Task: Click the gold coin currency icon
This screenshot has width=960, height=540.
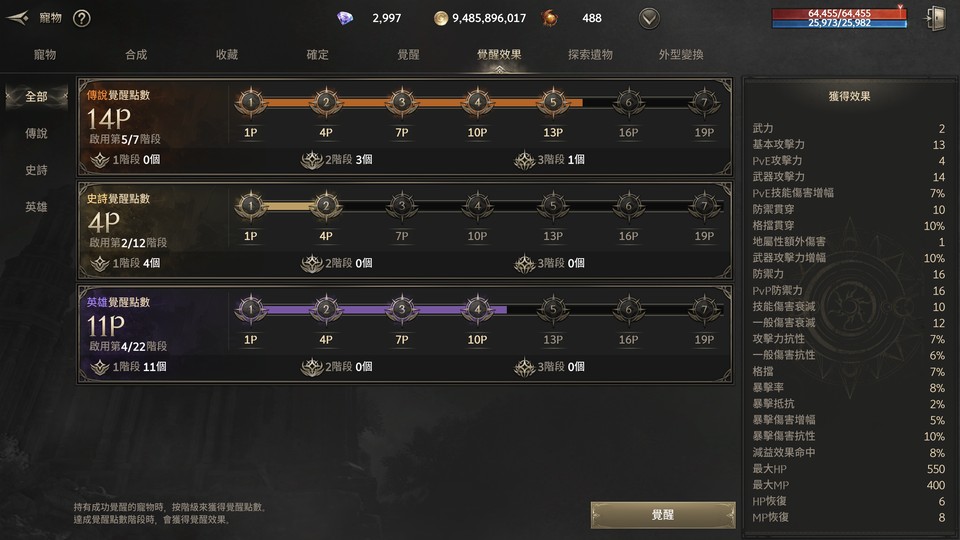Action: pos(441,18)
